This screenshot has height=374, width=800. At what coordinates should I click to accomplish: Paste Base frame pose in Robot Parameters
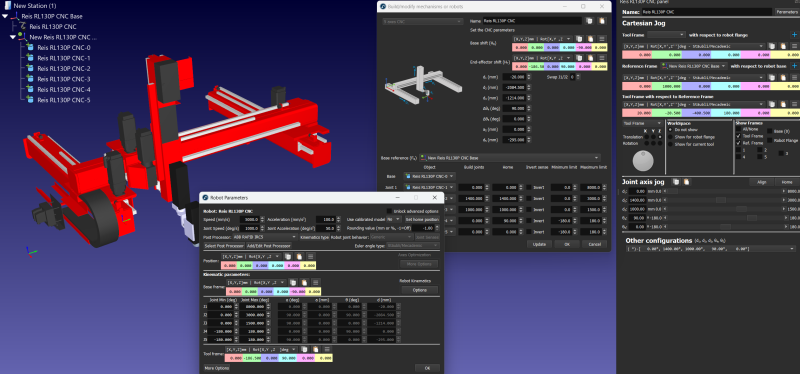click(305, 282)
